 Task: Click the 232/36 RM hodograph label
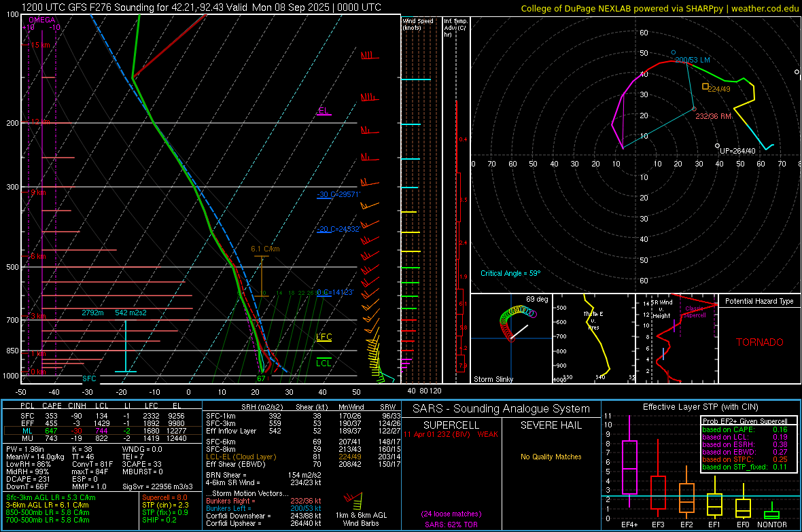[713, 116]
